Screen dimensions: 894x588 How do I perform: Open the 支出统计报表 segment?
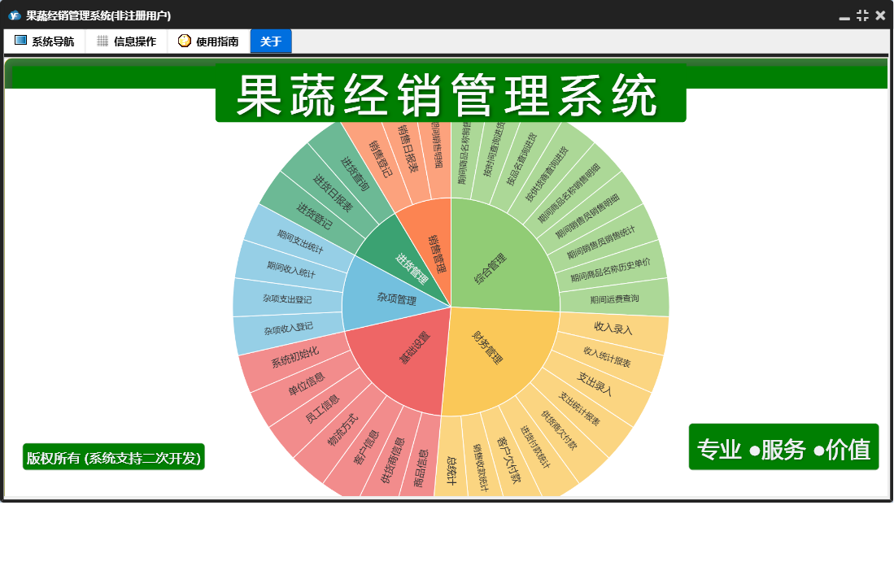[x=578, y=408]
